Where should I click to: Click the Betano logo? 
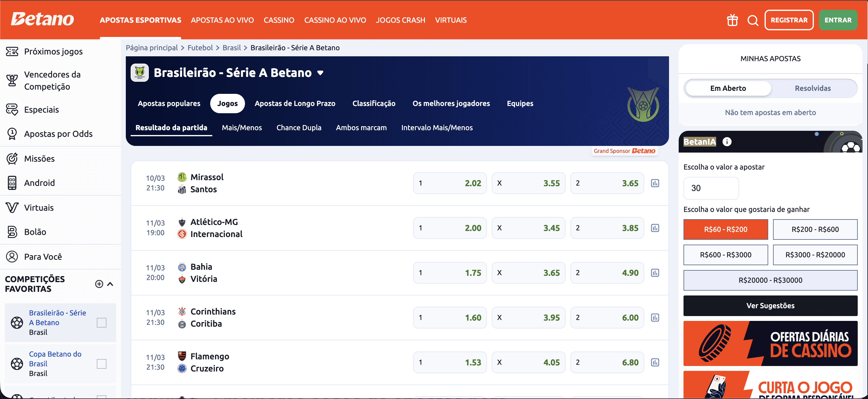42,19
